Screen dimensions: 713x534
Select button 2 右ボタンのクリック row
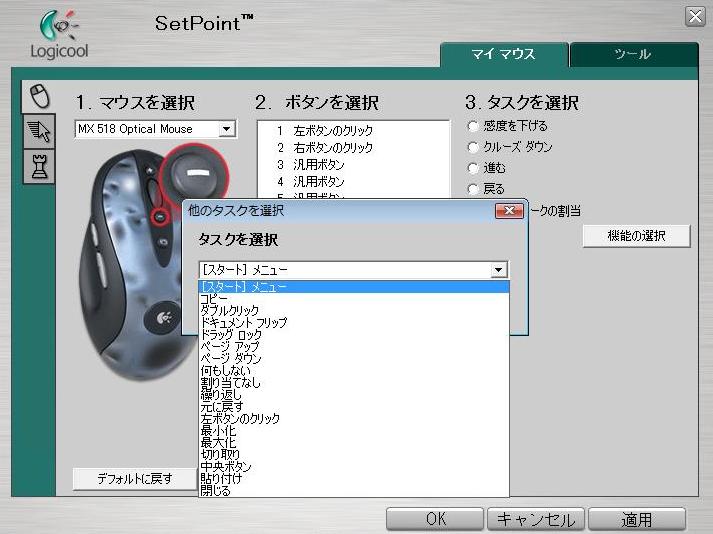[354, 148]
